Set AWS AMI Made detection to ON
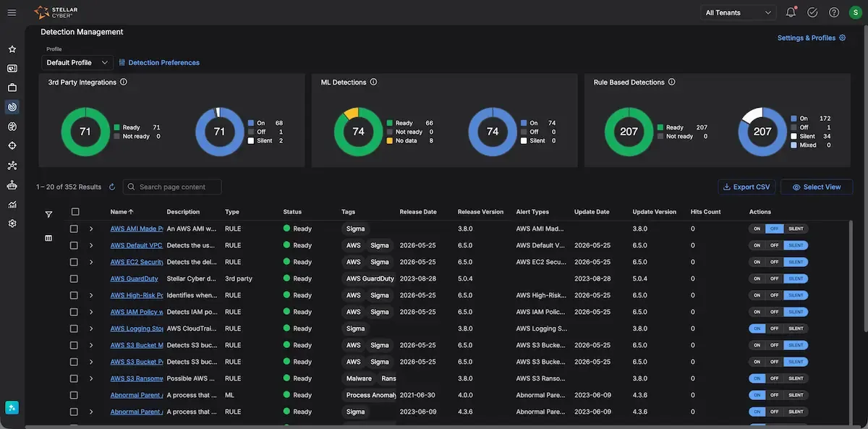The width and height of the screenshot is (868, 429). (x=757, y=229)
